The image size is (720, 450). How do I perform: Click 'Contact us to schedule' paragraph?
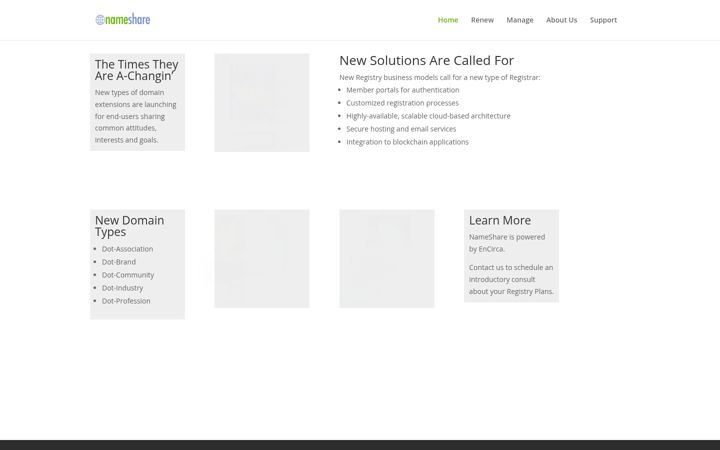coord(511,279)
